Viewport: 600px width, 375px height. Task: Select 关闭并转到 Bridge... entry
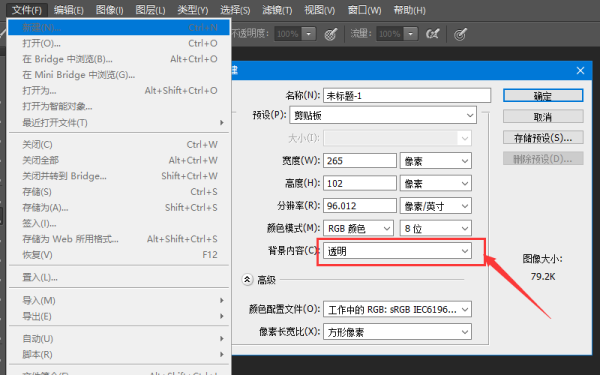tap(119, 176)
